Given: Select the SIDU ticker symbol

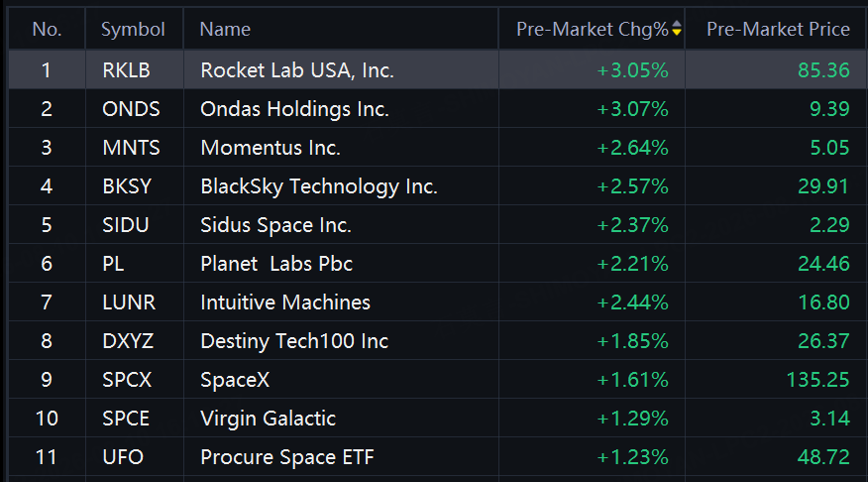Looking at the screenshot, I should click(x=126, y=225).
